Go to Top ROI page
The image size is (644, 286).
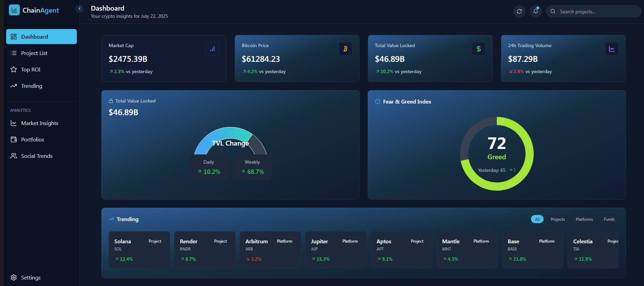point(31,69)
